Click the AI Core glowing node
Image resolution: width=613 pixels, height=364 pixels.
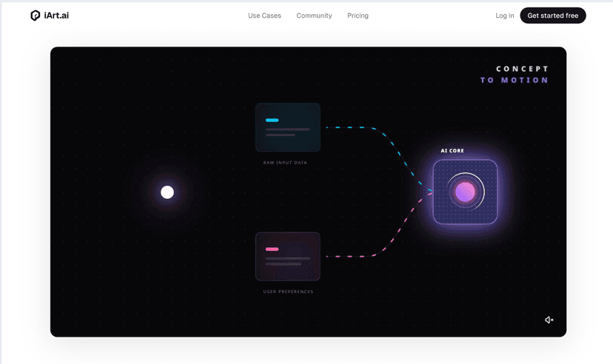coord(465,192)
